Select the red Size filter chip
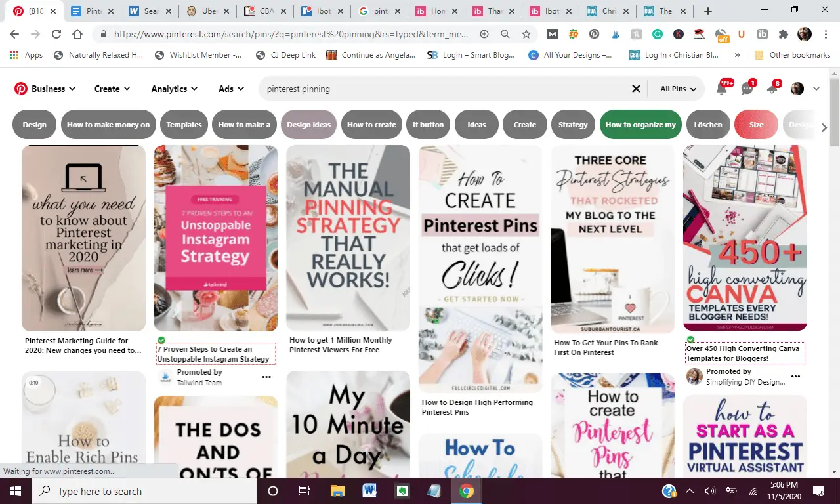 click(x=756, y=125)
